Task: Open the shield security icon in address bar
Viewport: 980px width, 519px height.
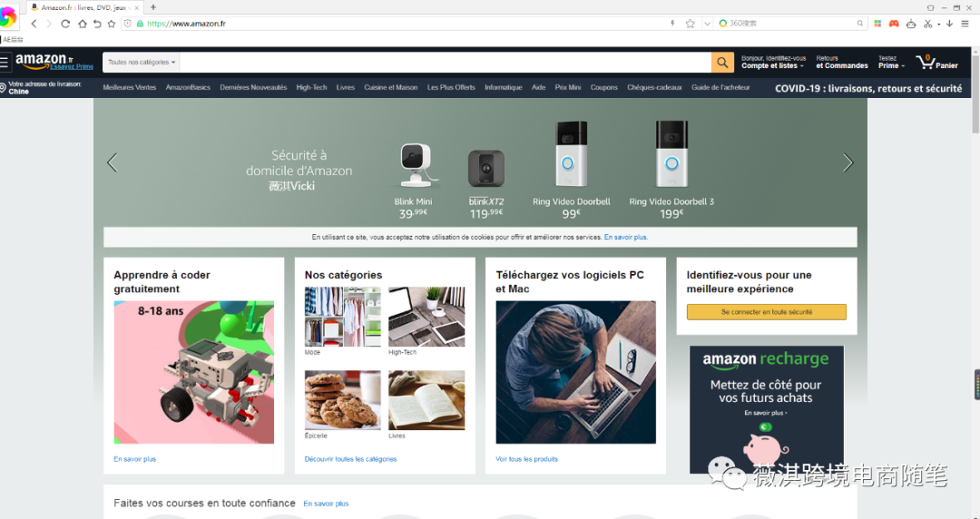Action: [128, 24]
